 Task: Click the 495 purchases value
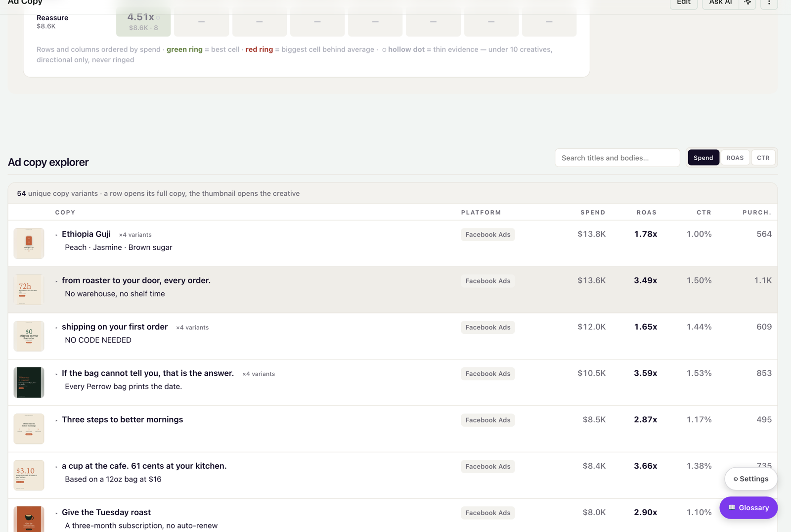point(764,419)
